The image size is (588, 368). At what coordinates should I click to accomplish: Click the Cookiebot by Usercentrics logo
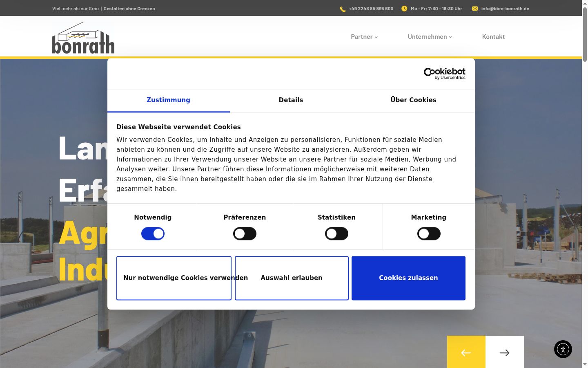[x=445, y=74]
